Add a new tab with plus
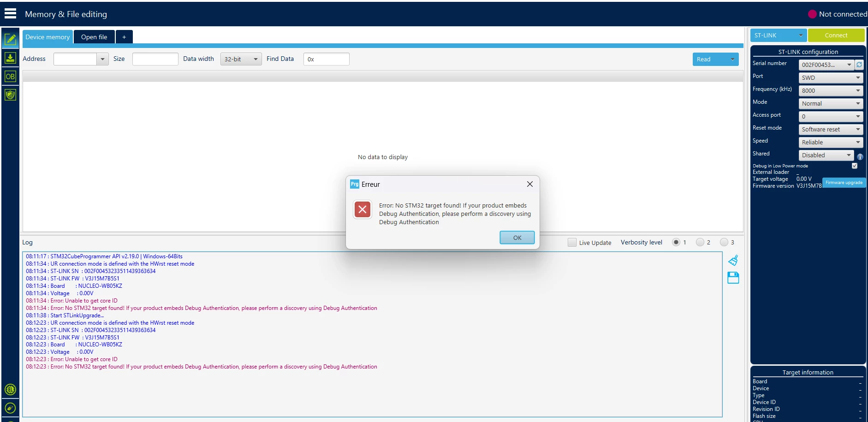The width and height of the screenshot is (868, 422). (124, 37)
